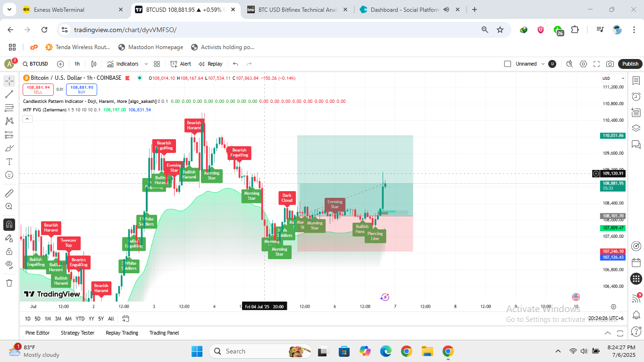Viewport: 644px width, 362px height.
Task: Open timezone menu 20:24:26 UTC+6
Action: pyautogui.click(x=606, y=319)
